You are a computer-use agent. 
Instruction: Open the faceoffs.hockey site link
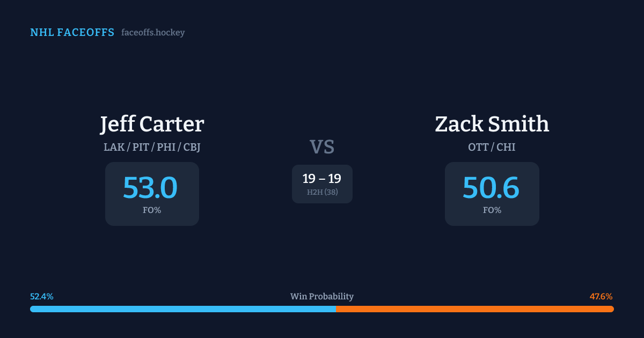click(x=153, y=33)
